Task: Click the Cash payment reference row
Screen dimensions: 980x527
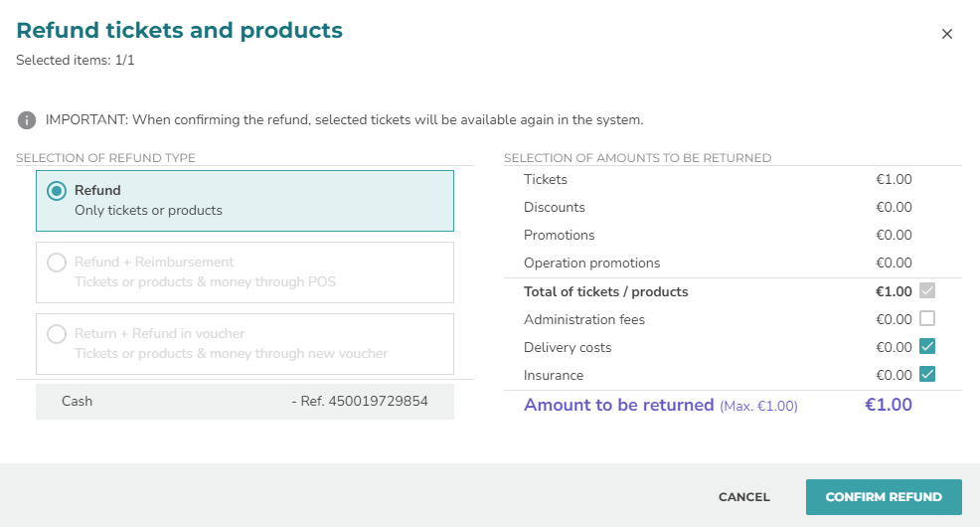Action: (x=245, y=402)
